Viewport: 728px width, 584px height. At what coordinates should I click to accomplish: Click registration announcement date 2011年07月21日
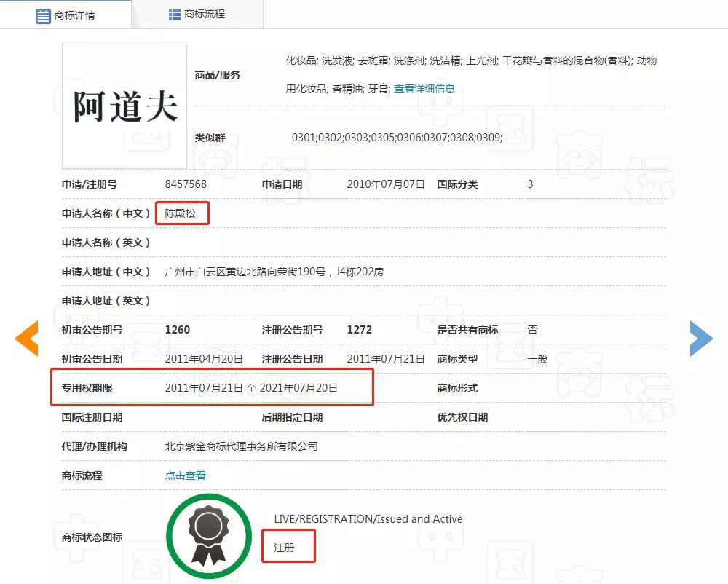tap(386, 359)
